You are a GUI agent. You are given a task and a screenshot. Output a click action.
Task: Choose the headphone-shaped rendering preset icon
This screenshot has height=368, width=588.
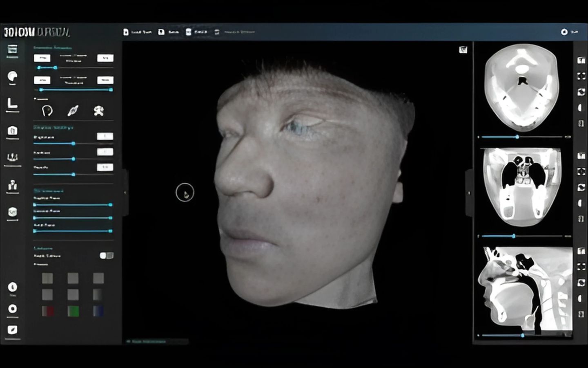coord(47,110)
